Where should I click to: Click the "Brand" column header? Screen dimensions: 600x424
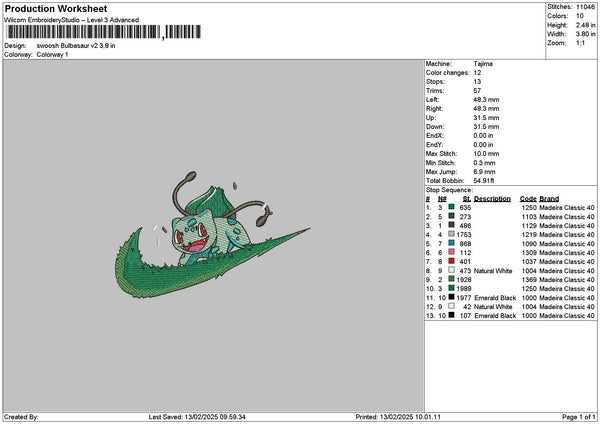[x=549, y=199]
